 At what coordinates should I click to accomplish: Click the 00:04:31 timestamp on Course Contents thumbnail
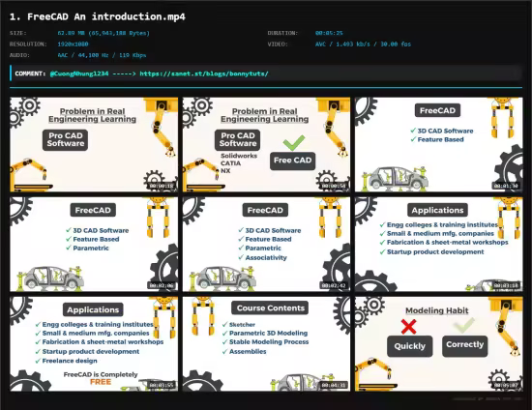coord(334,385)
